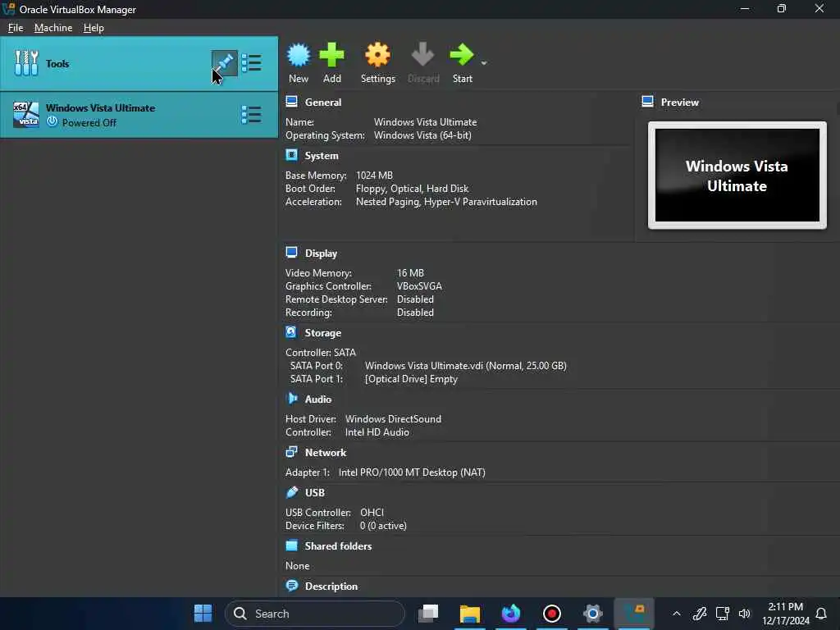Open the System settings header link

tap(322, 155)
